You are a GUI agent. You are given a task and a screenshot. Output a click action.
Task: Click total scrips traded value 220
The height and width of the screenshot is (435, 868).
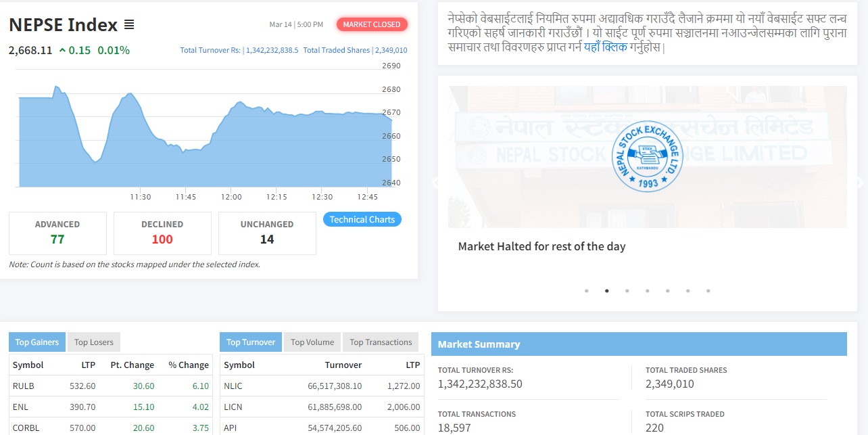[654, 428]
